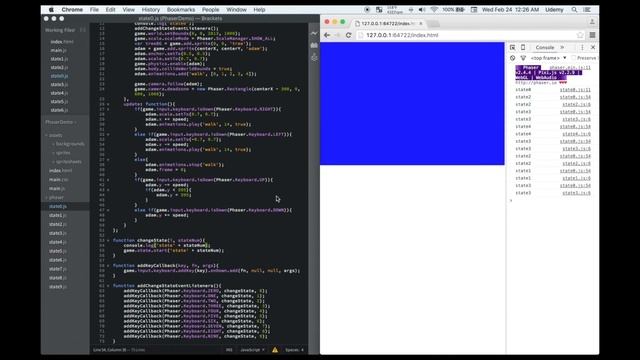The height and width of the screenshot is (360, 640).
Task: Open main.css in the project tree
Action: click(58, 180)
